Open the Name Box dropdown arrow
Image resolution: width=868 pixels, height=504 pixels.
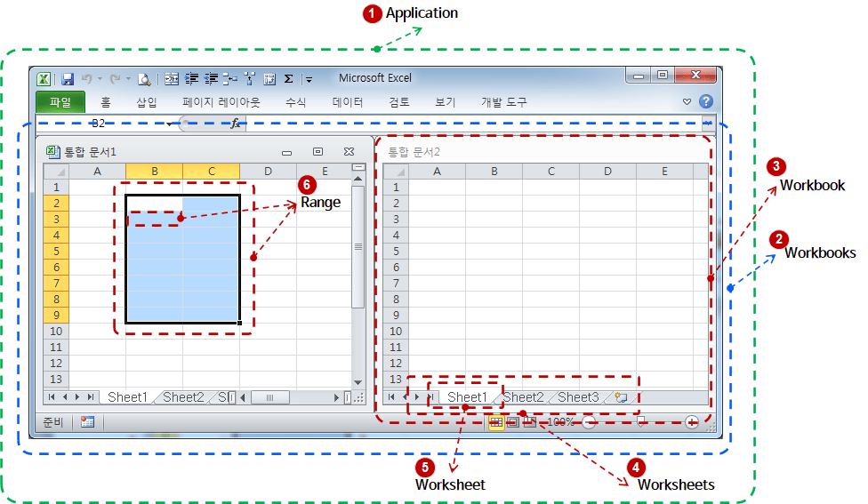pyautogui.click(x=169, y=124)
